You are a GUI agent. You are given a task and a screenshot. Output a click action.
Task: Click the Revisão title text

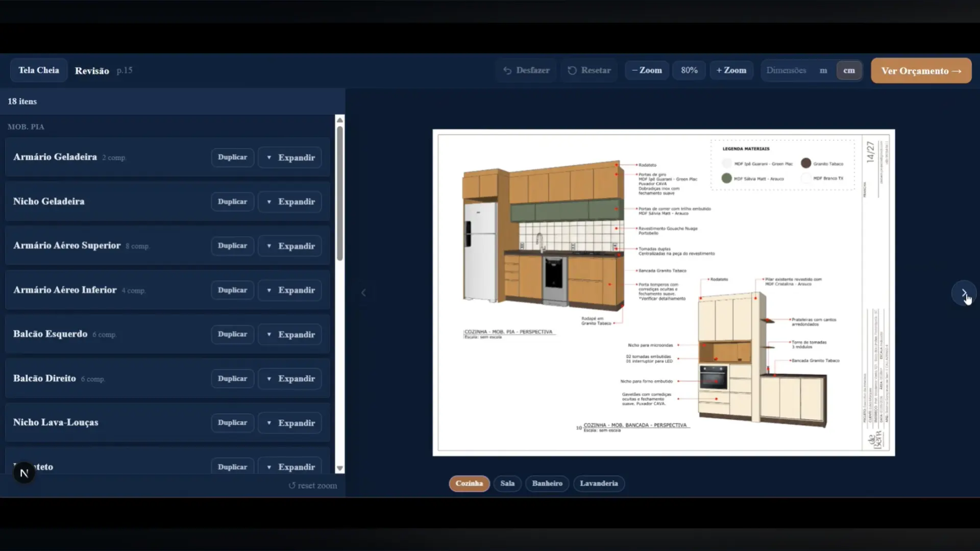pos(92,71)
